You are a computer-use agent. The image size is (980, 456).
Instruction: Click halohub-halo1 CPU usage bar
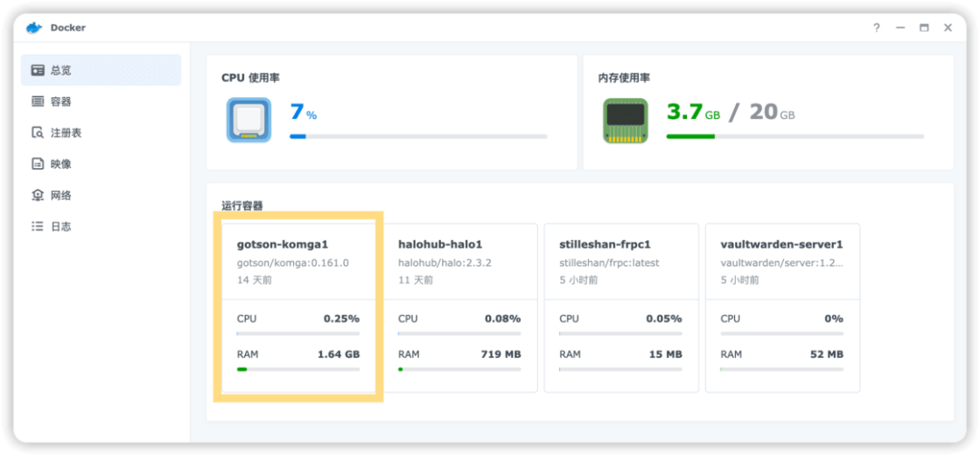460,333
